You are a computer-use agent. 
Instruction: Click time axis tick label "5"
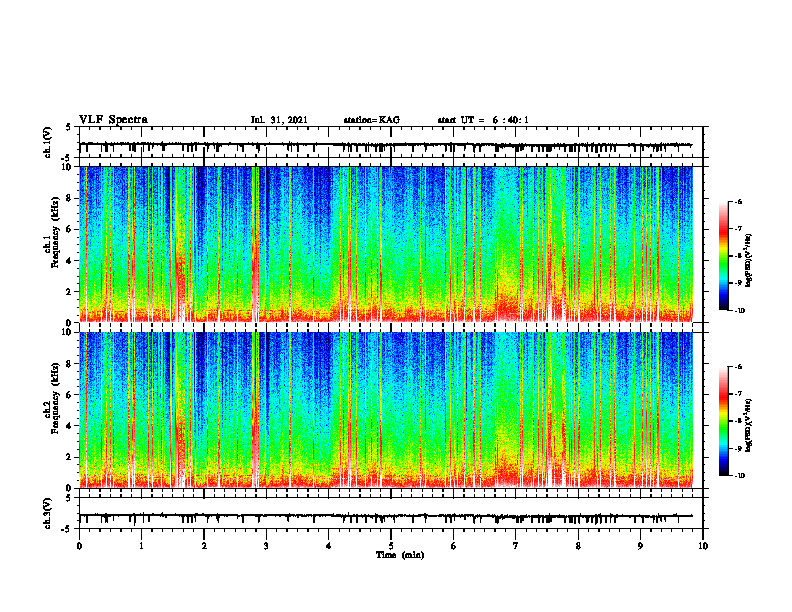coord(391,546)
